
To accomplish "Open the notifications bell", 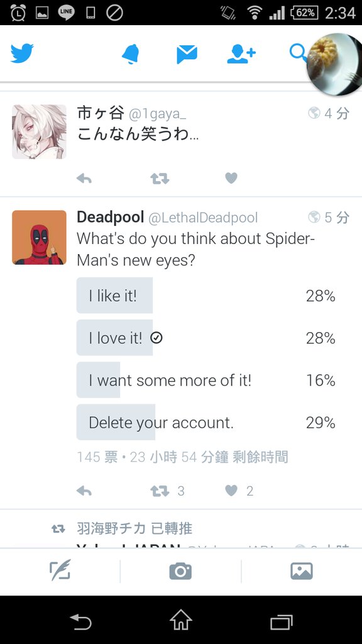I will [x=131, y=54].
